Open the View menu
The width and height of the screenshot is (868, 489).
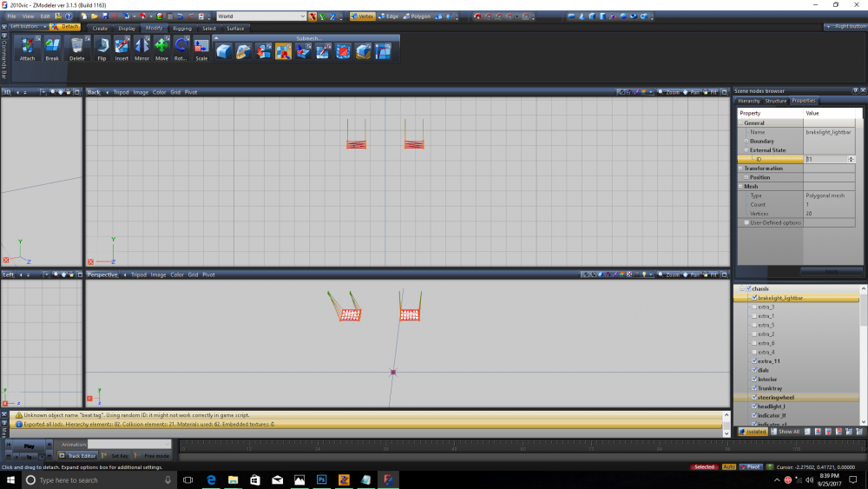click(29, 17)
